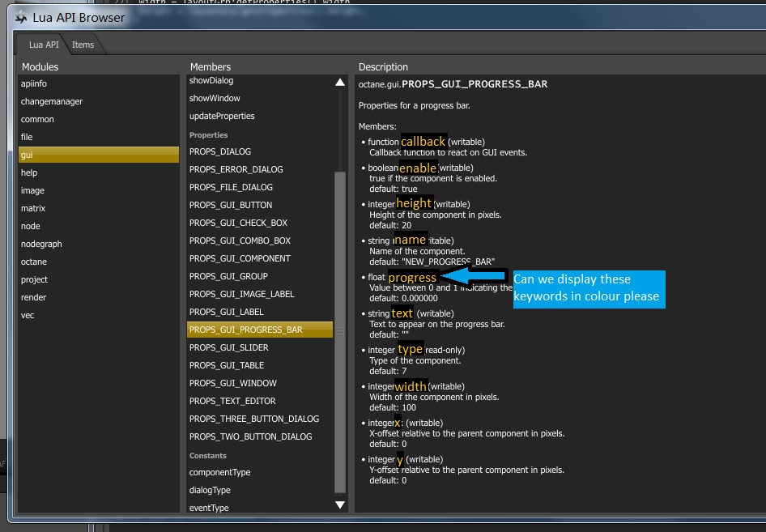Select the updateProperties member
The image size is (766, 532).
[260, 117]
